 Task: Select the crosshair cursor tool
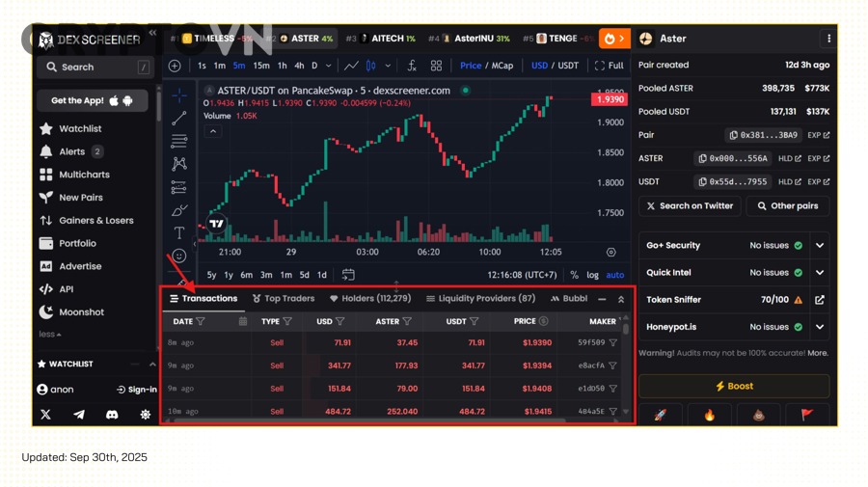178,95
